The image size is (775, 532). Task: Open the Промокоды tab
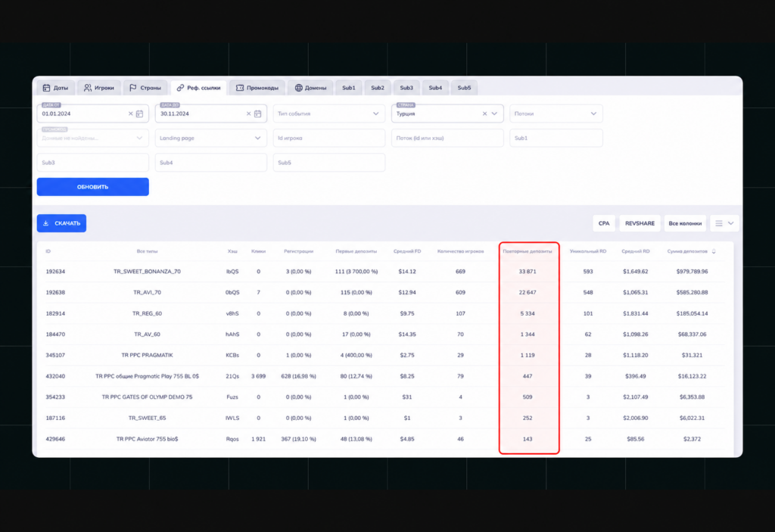pyautogui.click(x=257, y=88)
